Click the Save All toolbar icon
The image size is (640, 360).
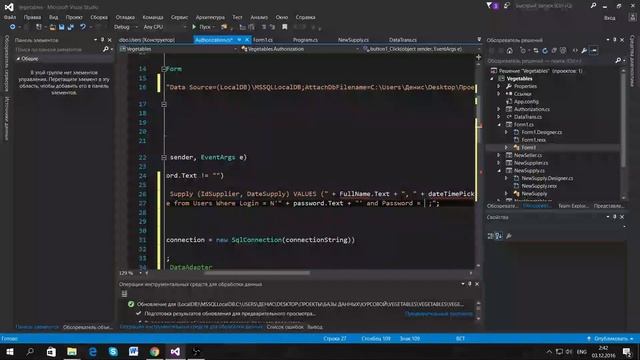[71, 27]
